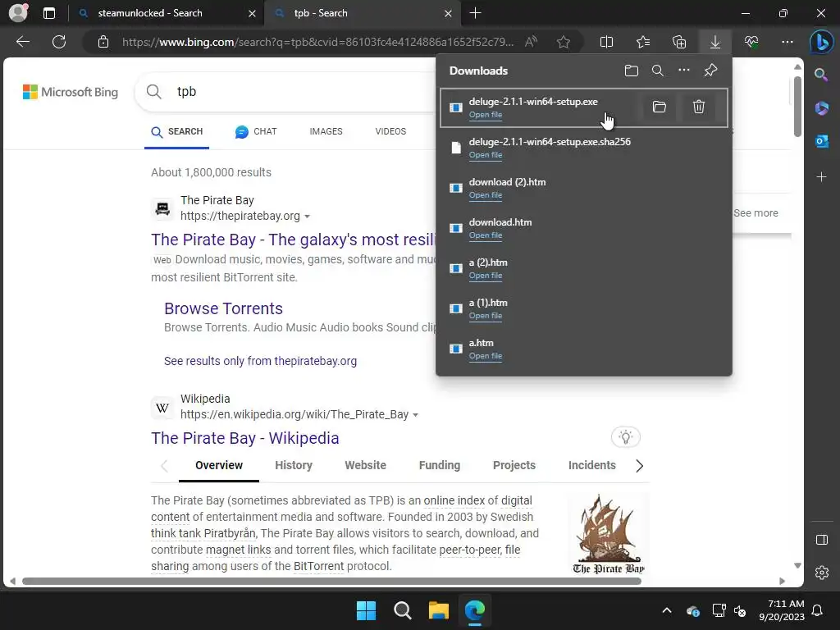Open more options in Downloads panel
The height and width of the screenshot is (630, 840).
[x=684, y=71]
